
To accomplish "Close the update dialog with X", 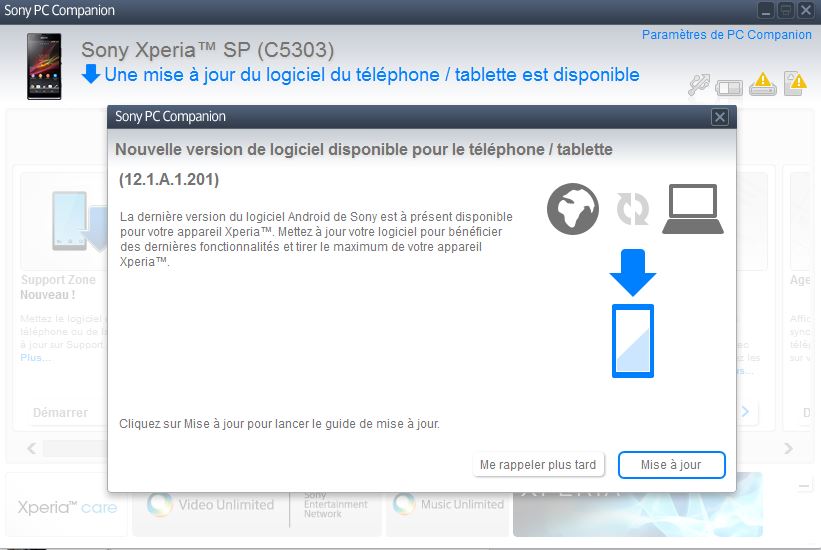I will [719, 117].
